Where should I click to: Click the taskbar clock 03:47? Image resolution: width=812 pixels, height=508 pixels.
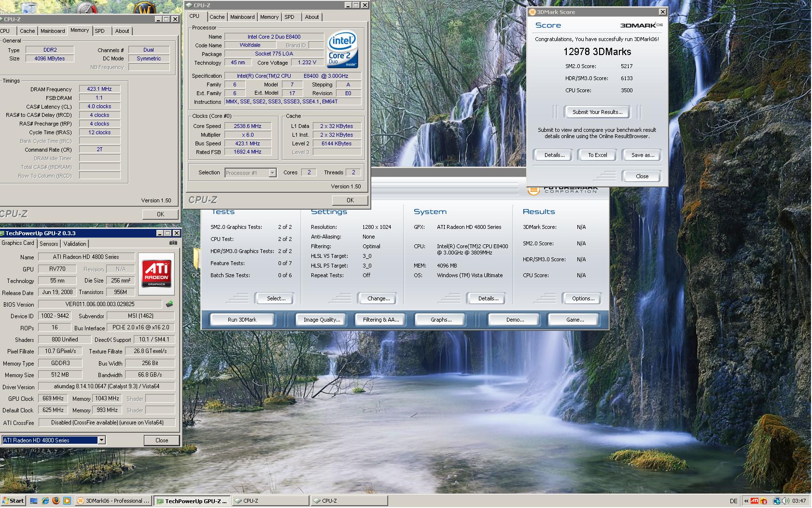[x=798, y=501]
